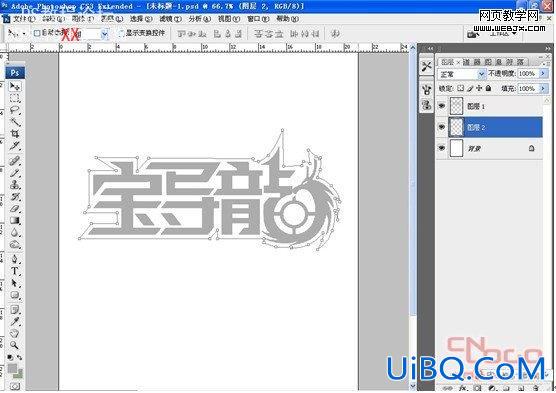Open the Brushes docked panel icon
Screen dimensions: 556x393
427,89
